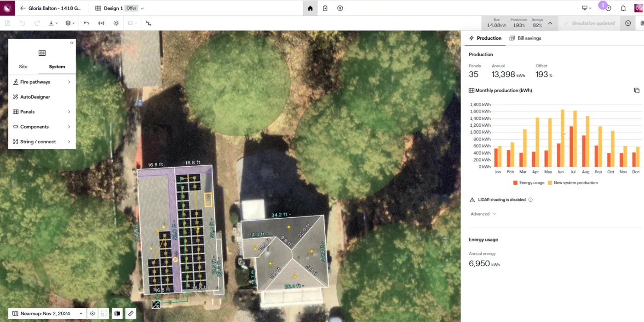Expand the Advanced section
644x322 pixels.
click(483, 214)
